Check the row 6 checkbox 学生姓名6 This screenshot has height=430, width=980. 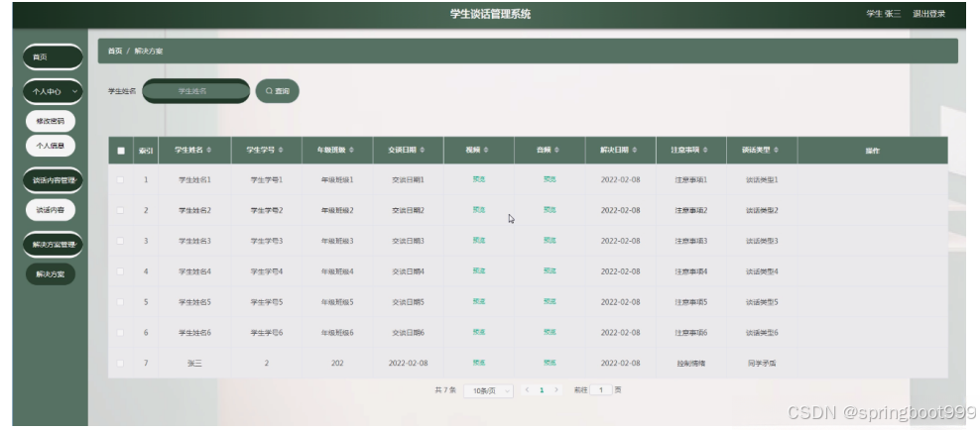[120, 333]
